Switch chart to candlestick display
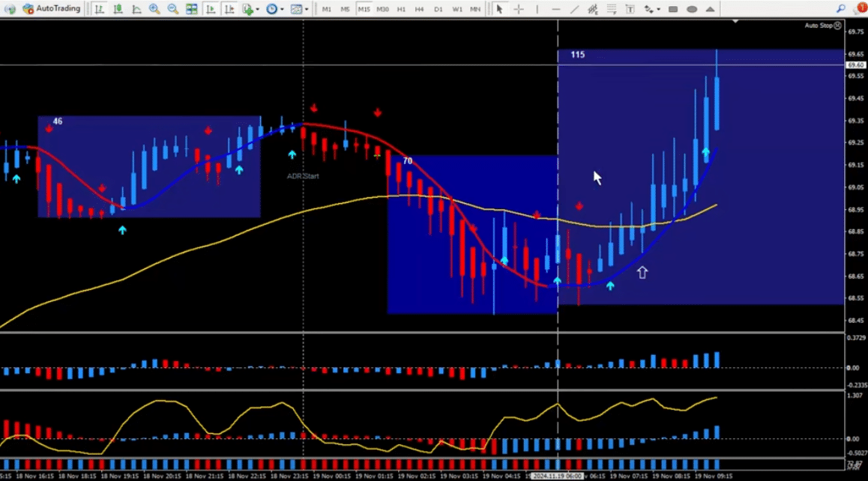Image resolution: width=868 pixels, height=481 pixels. (x=118, y=9)
